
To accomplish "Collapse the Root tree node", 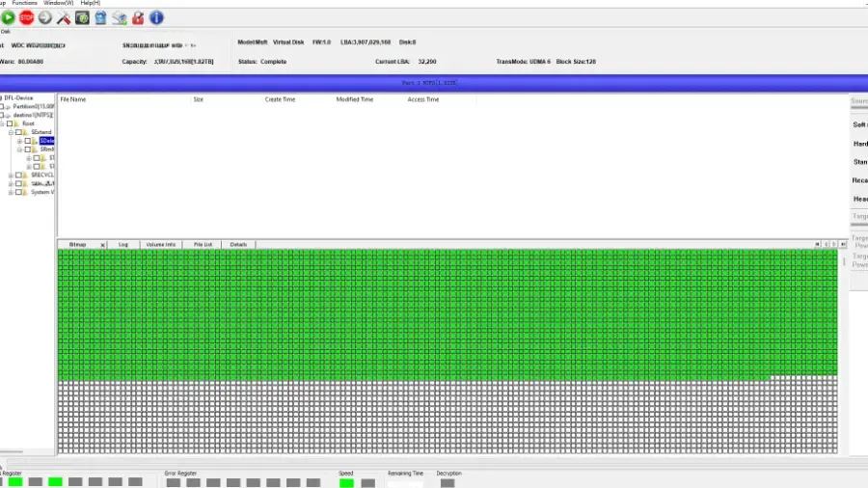I will [x=2, y=123].
